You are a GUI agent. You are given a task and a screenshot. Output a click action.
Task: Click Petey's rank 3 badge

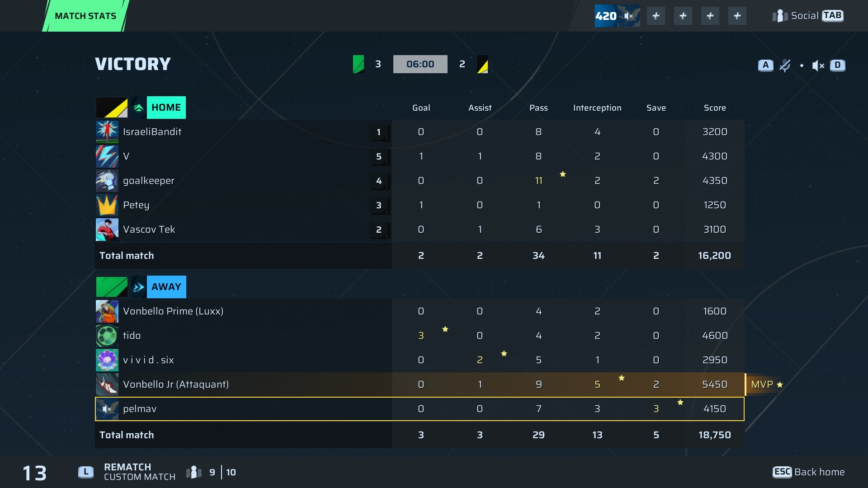click(x=379, y=206)
